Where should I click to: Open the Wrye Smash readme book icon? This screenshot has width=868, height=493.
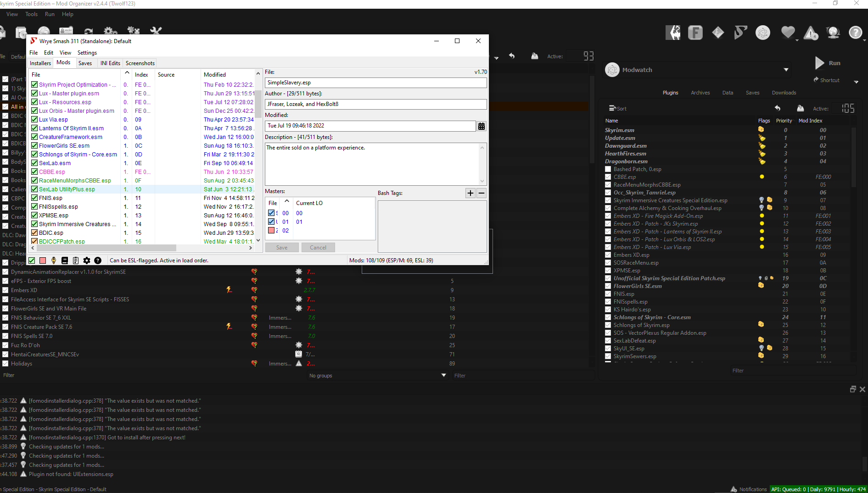(65, 260)
